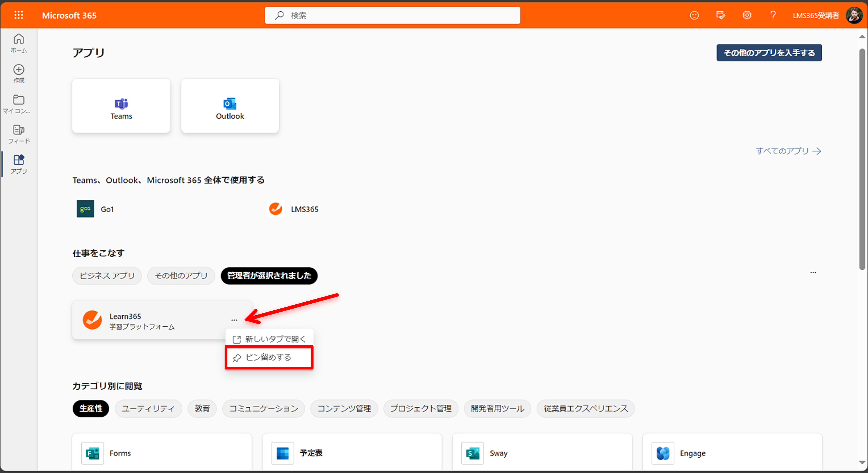Select the 開発者用ツール category pill
Image resolution: width=868 pixels, height=473 pixels.
tap(497, 408)
